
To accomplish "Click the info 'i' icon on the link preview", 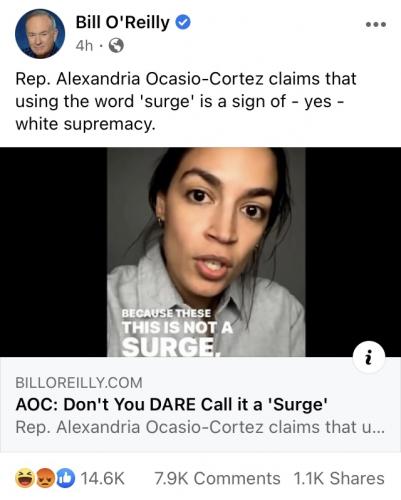I will [368, 358].
